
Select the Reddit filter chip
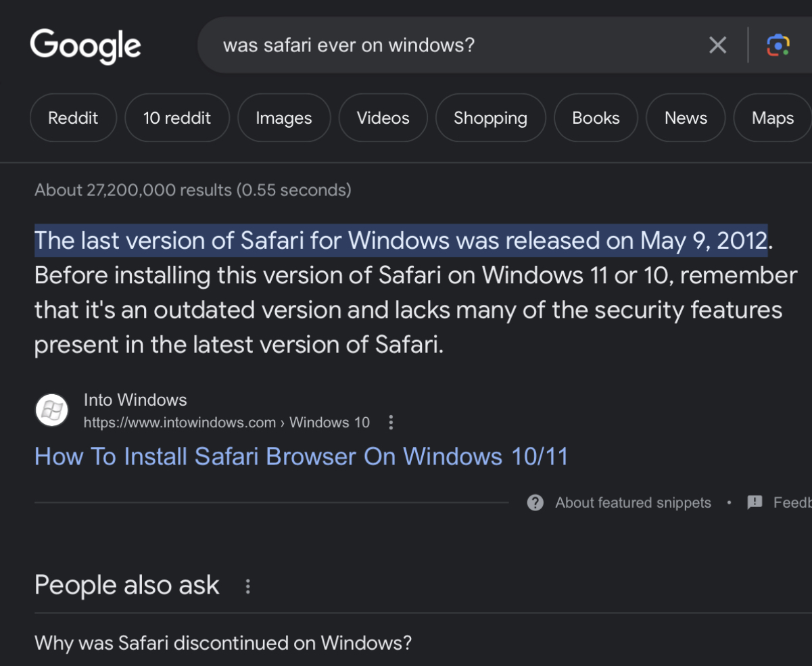coord(73,118)
